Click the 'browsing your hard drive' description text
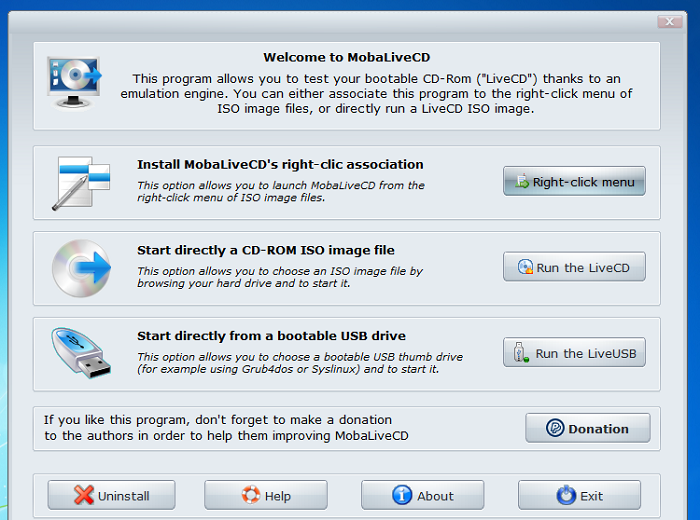The width and height of the screenshot is (700, 520). (279, 277)
